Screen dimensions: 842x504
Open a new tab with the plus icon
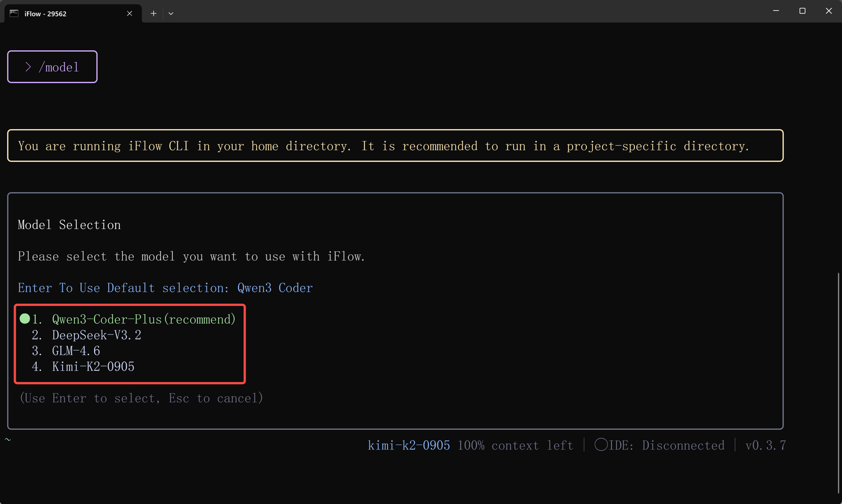tap(153, 13)
